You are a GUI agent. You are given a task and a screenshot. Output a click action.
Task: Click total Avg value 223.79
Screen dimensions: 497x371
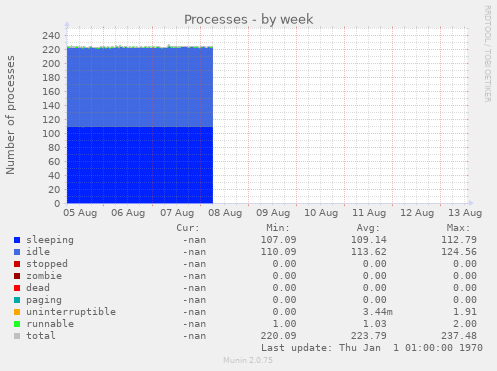(369, 336)
